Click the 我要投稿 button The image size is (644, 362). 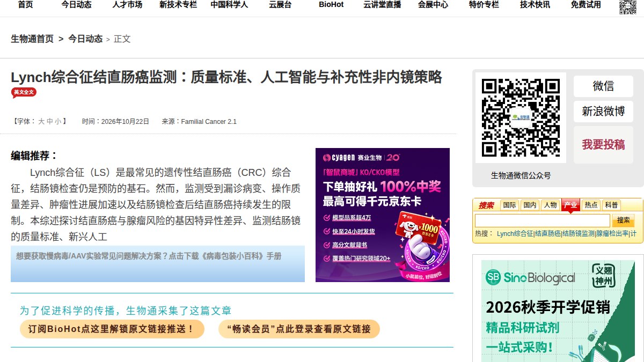(603, 145)
